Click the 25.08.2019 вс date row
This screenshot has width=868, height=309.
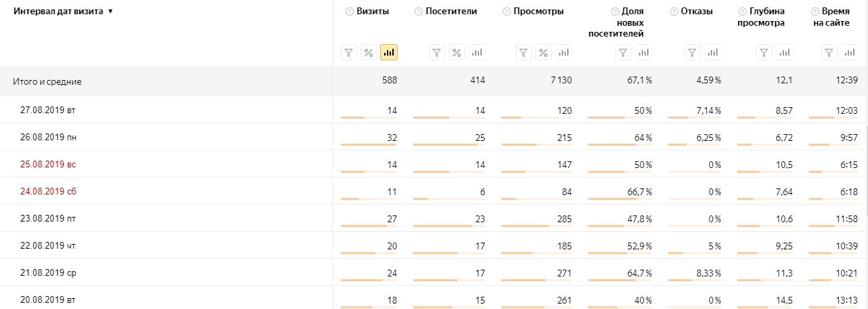pos(48,164)
